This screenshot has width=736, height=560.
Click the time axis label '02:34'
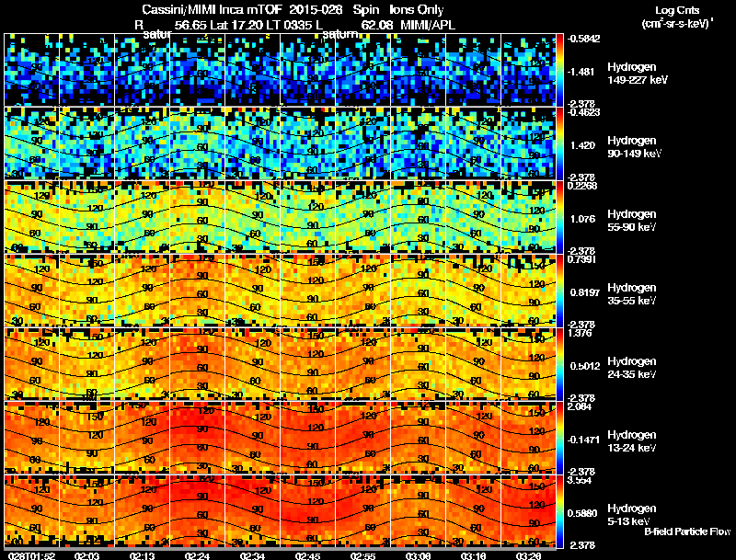coord(252,555)
